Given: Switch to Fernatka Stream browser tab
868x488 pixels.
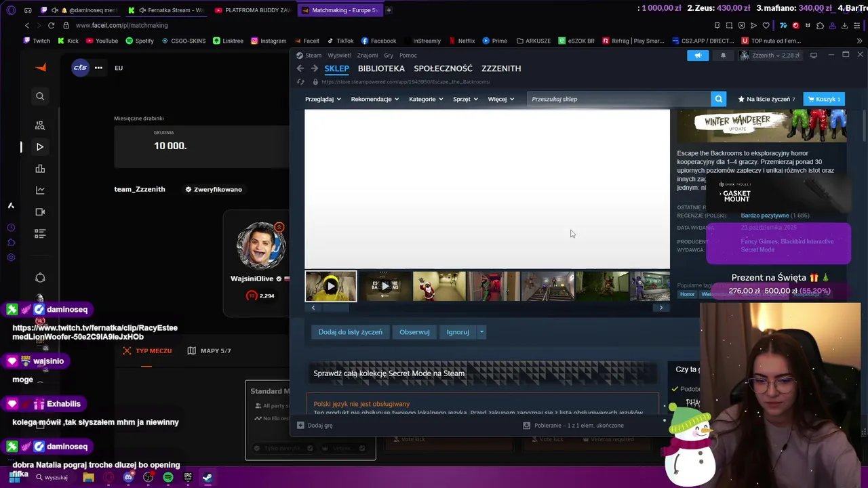Looking at the screenshot, I should 165,10.
